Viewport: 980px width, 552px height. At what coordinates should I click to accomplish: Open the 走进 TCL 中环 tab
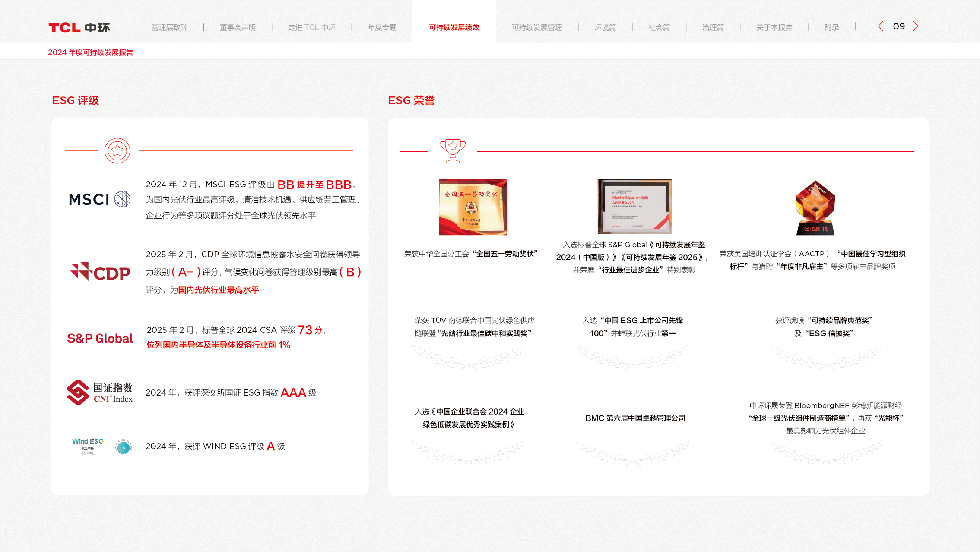click(311, 28)
